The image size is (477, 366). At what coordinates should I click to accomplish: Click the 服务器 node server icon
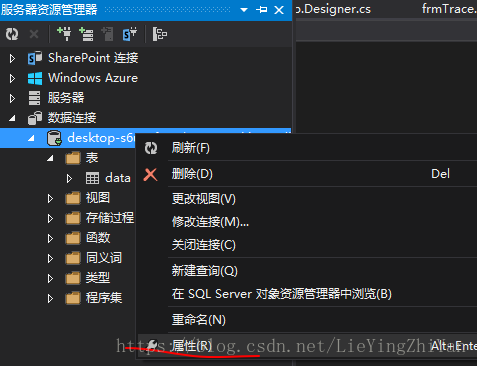[x=34, y=98]
